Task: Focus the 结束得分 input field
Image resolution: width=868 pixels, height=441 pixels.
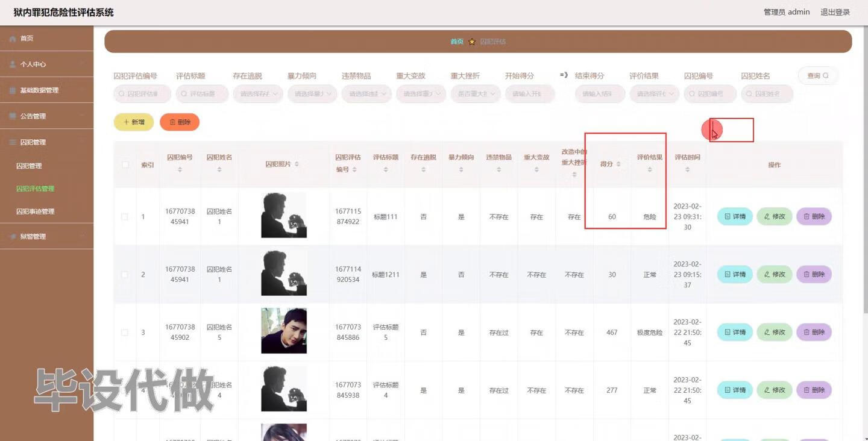Action: [600, 94]
